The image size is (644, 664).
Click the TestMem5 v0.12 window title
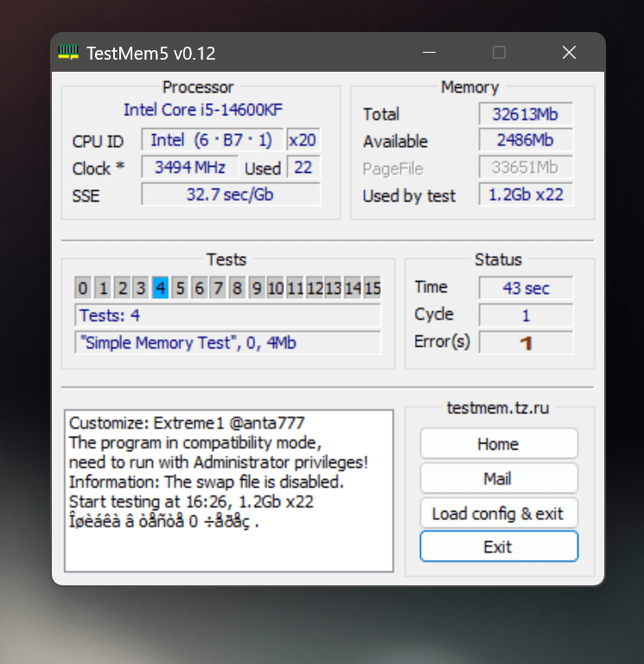click(151, 54)
